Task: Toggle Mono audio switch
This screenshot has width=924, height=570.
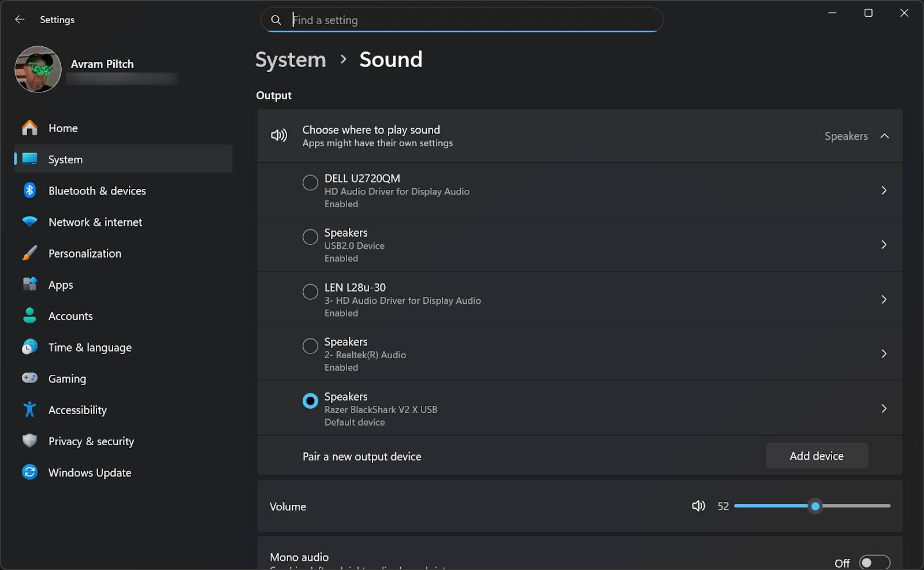Action: [874, 562]
